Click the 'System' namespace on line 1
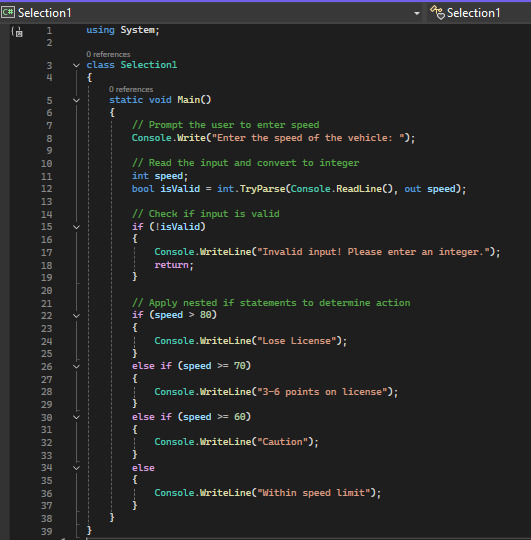The image size is (531, 540). coord(137,30)
